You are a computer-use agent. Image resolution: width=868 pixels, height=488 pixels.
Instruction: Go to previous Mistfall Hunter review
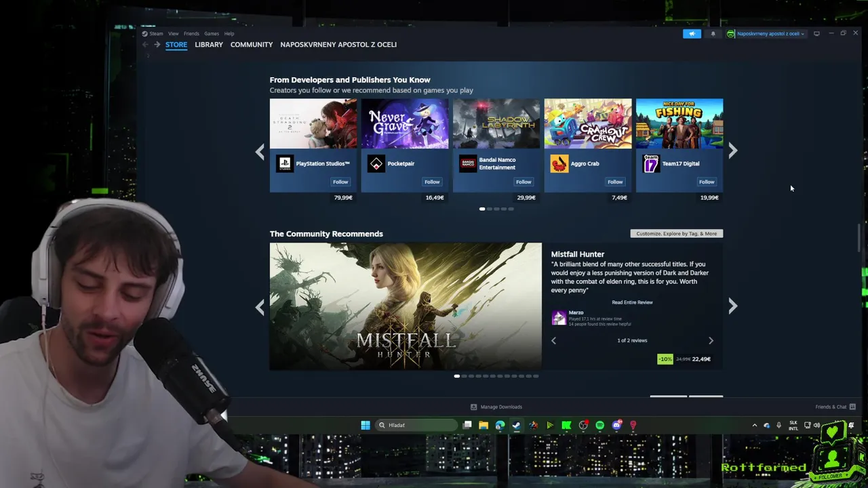click(553, 340)
